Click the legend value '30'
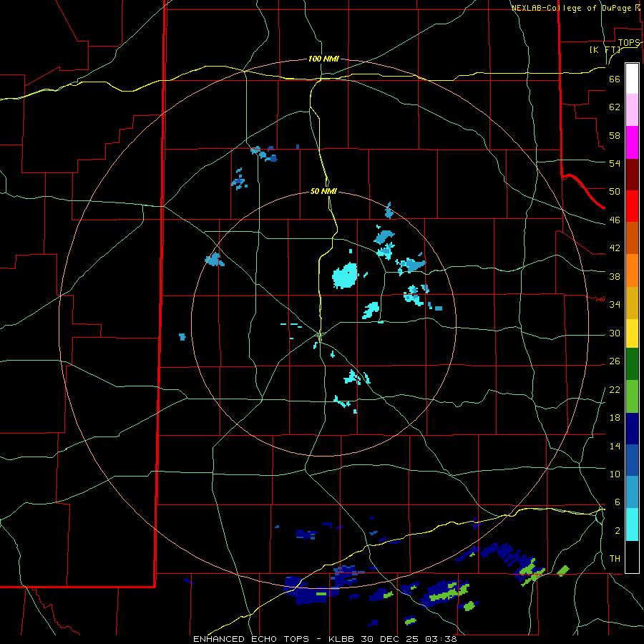Screen dimensions: 644x644 pyautogui.click(x=615, y=333)
